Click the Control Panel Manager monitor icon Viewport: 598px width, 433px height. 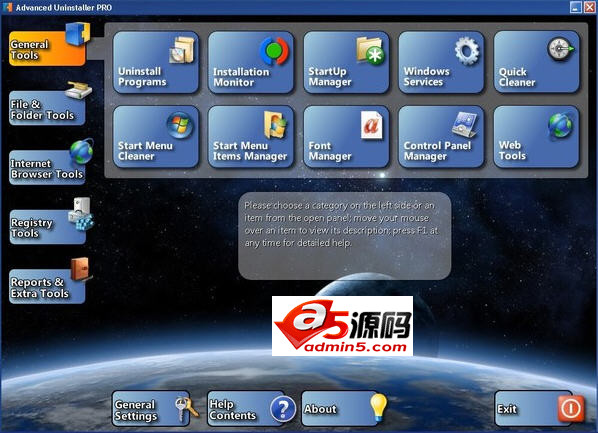(465, 124)
